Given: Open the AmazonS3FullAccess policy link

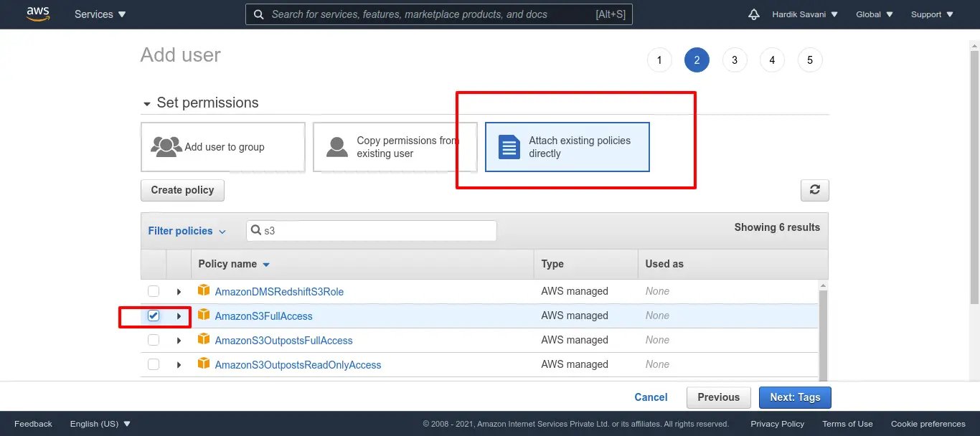Looking at the screenshot, I should click(x=263, y=316).
